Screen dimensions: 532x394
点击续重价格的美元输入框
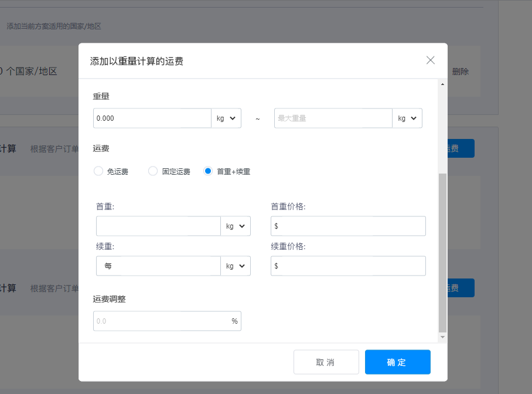tap(348, 266)
